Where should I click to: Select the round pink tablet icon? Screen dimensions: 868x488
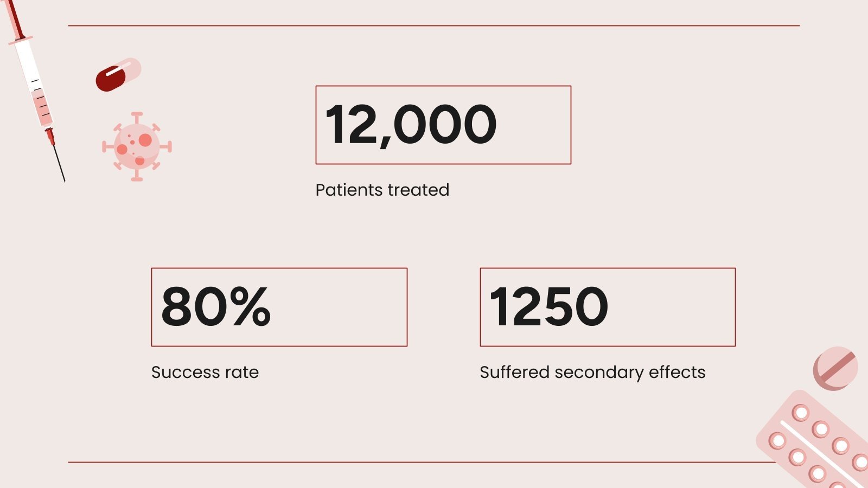click(x=835, y=369)
